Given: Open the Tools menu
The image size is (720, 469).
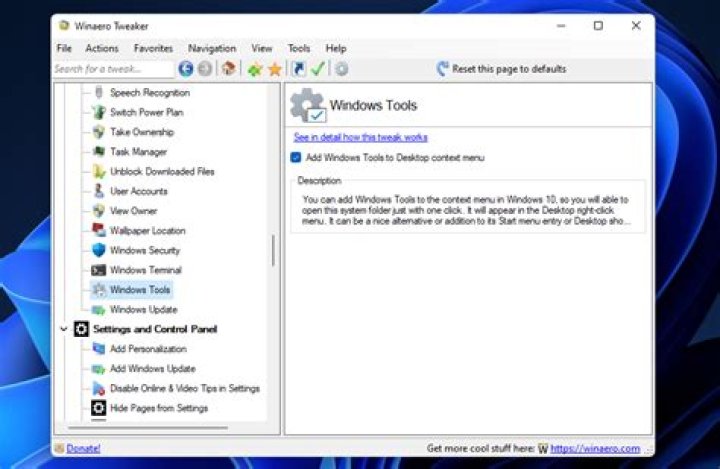Looking at the screenshot, I should [x=299, y=48].
